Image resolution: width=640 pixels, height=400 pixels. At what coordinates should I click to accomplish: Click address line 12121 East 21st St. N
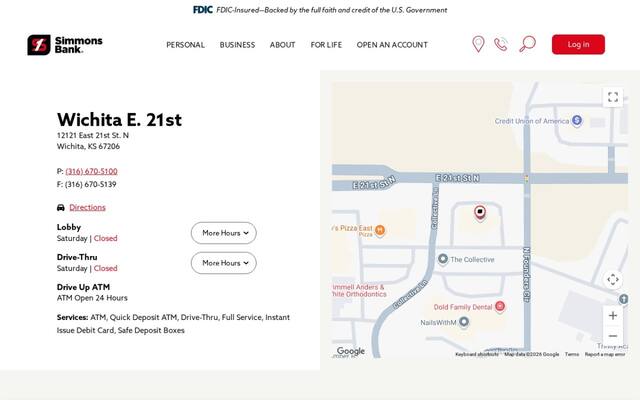[93, 135]
